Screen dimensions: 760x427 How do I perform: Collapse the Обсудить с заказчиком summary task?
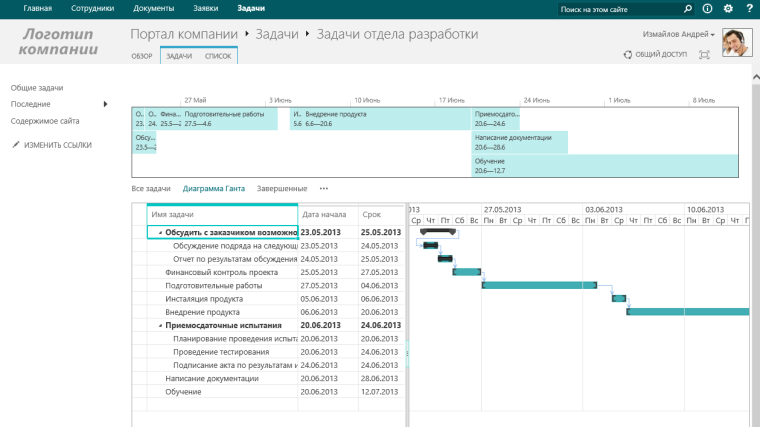point(160,233)
